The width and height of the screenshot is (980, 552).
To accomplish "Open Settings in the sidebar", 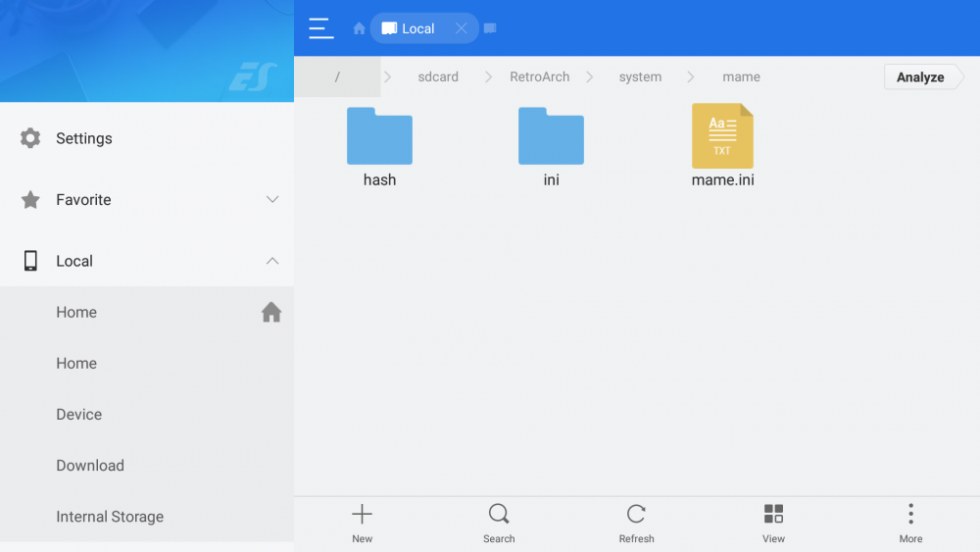I will 83,138.
